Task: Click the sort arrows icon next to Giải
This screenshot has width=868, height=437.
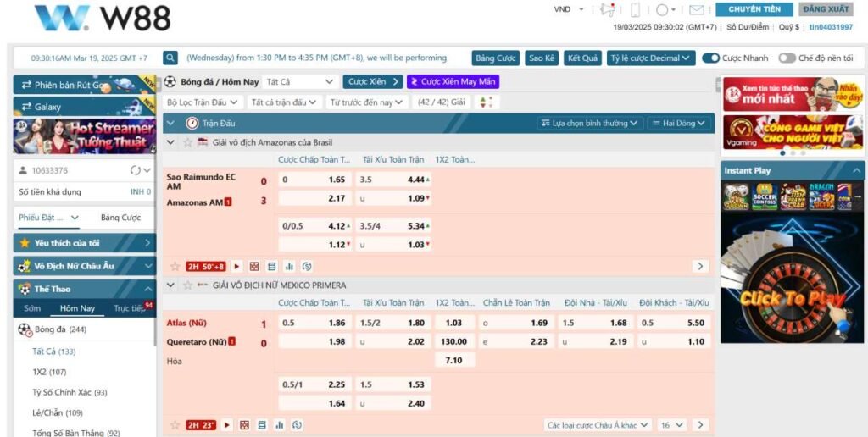Action: (485, 102)
